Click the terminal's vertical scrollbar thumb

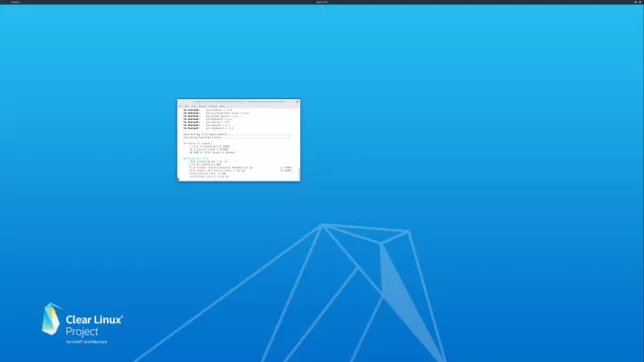[x=299, y=174]
